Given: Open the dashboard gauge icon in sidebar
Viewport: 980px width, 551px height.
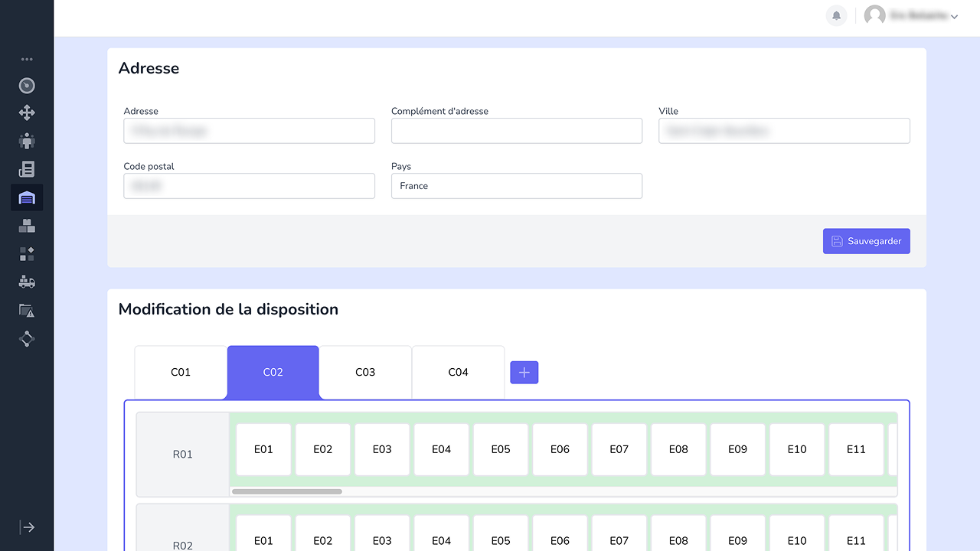Looking at the screenshot, I should pos(27,86).
